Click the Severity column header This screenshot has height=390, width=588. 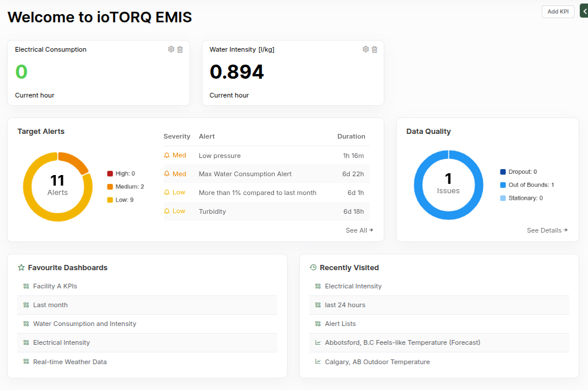(x=177, y=136)
